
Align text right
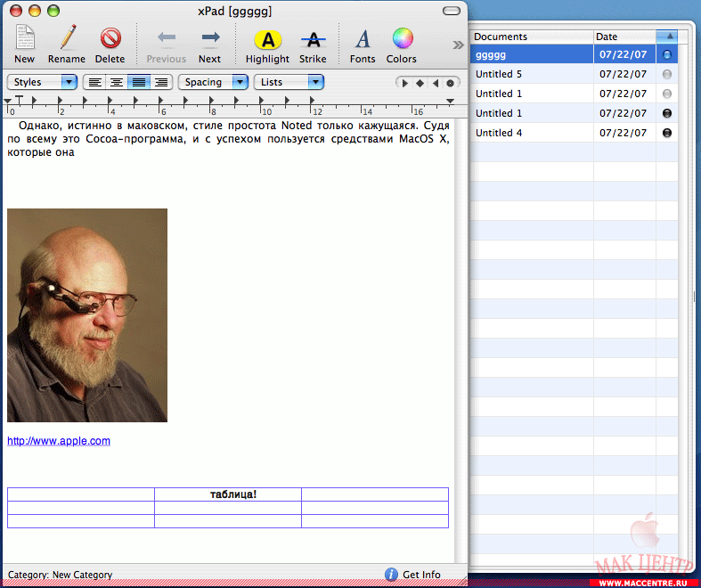161,82
